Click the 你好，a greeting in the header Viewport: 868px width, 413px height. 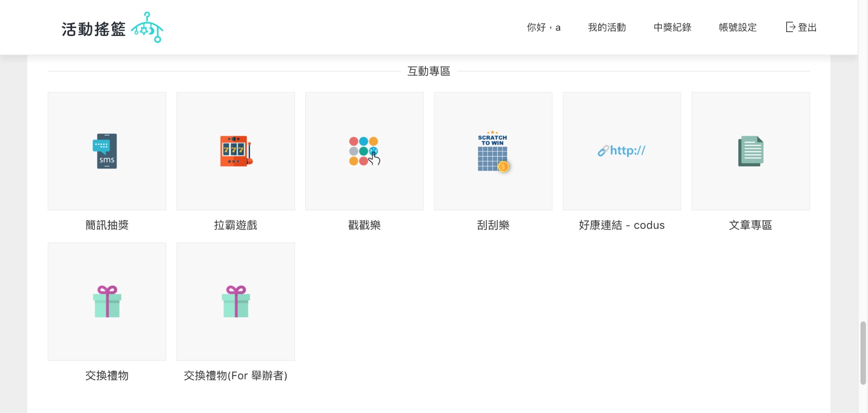pos(543,28)
